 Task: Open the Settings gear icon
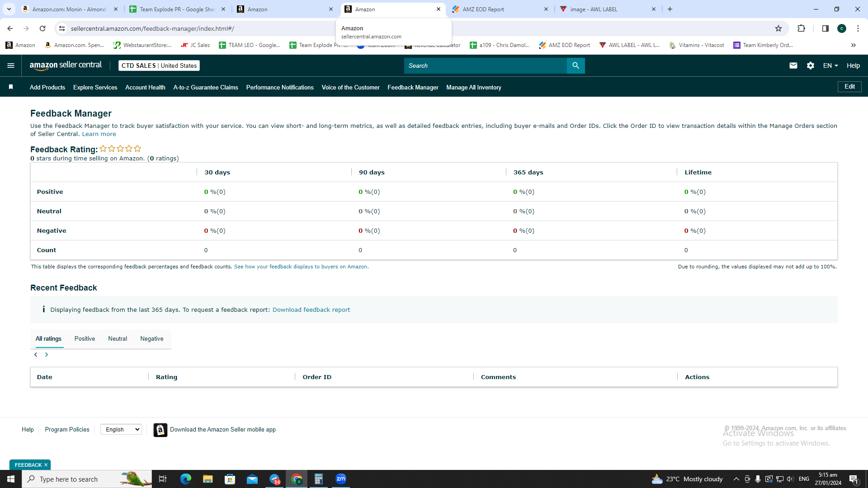(x=810, y=66)
